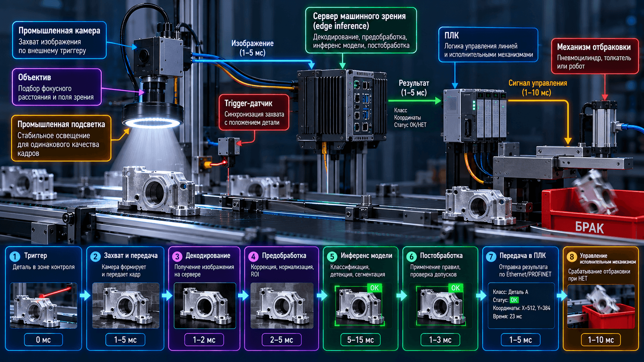The height and width of the screenshot is (362, 644).
Task: Select the "Передача в ПЛК" step heading
Action: pos(523,255)
